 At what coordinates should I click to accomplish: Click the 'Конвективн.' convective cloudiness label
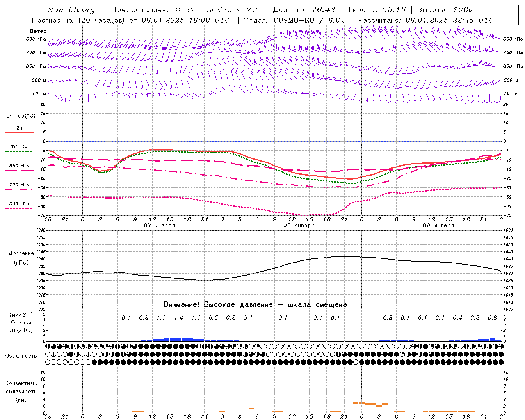(21, 383)
